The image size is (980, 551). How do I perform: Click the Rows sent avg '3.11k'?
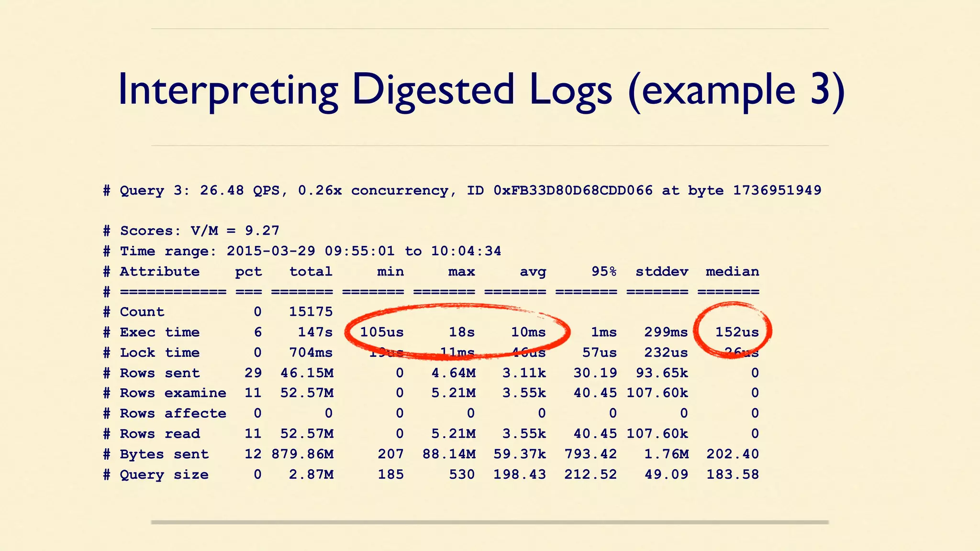click(524, 373)
